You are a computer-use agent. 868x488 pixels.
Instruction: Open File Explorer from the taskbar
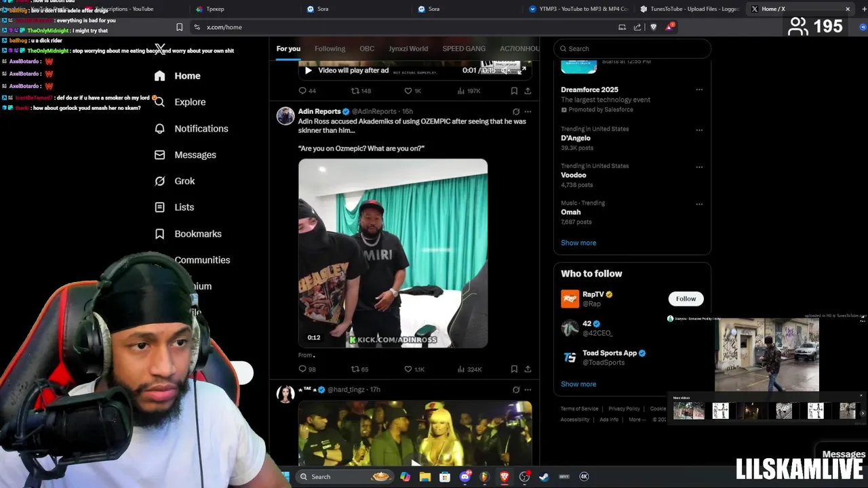click(425, 476)
